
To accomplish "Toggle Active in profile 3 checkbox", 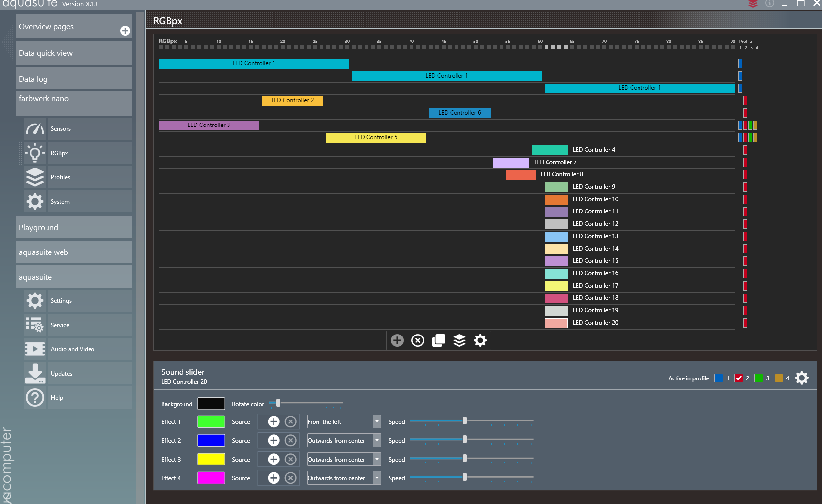I will 759,378.
